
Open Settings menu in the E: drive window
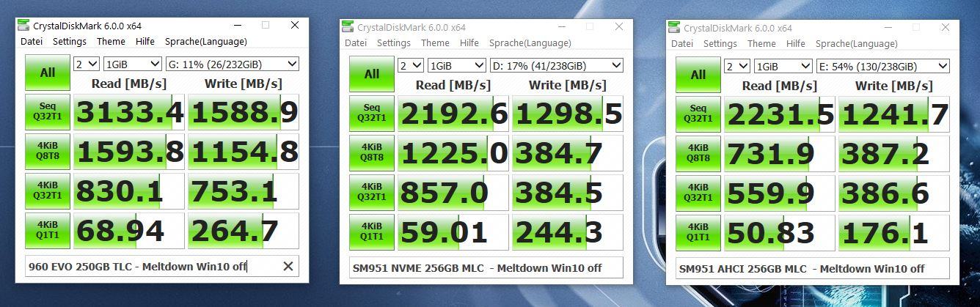720,44
